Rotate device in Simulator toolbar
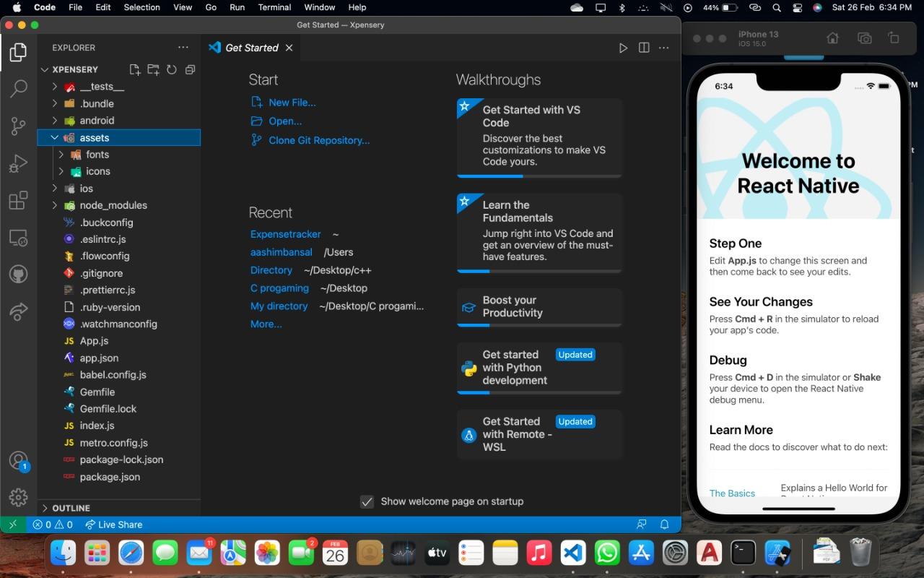924x578 pixels. [x=894, y=38]
